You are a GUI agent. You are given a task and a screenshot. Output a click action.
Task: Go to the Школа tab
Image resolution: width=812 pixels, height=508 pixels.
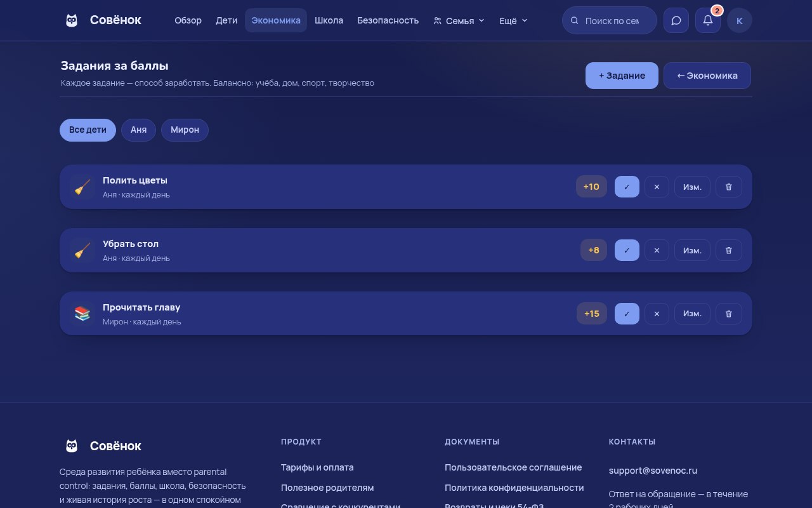(329, 20)
